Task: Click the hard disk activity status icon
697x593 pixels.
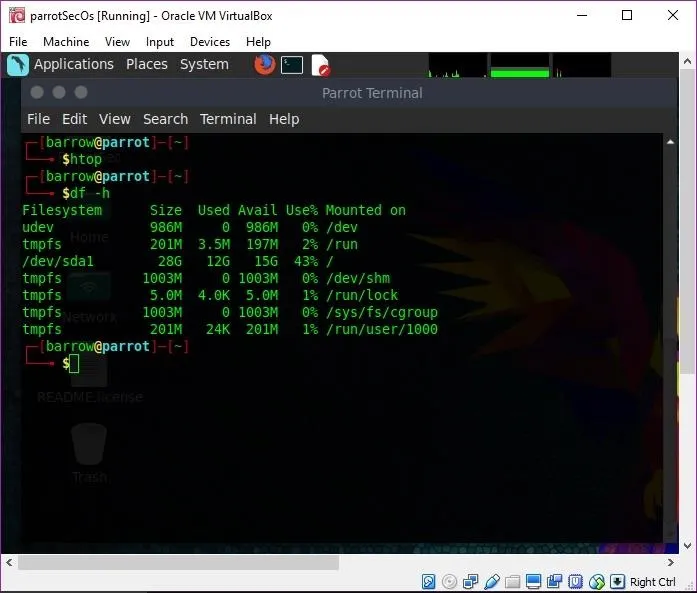Action: (x=429, y=581)
